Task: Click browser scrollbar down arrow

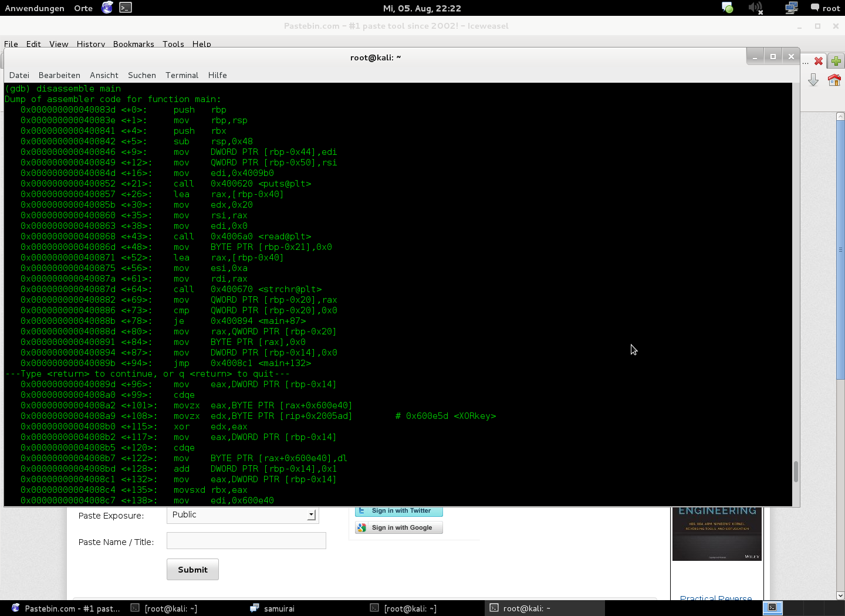Action: click(x=840, y=595)
